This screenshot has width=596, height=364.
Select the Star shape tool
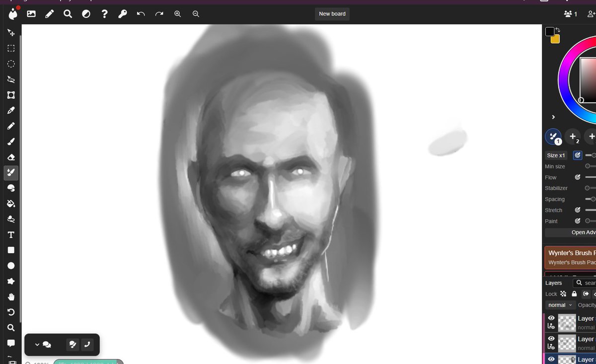(x=11, y=281)
